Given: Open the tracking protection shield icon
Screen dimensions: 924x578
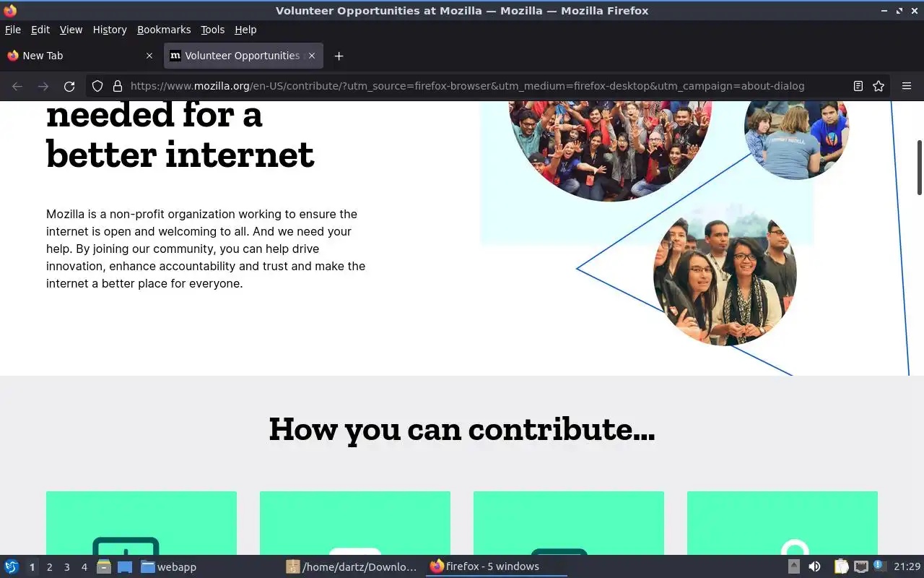Looking at the screenshot, I should click(x=97, y=86).
